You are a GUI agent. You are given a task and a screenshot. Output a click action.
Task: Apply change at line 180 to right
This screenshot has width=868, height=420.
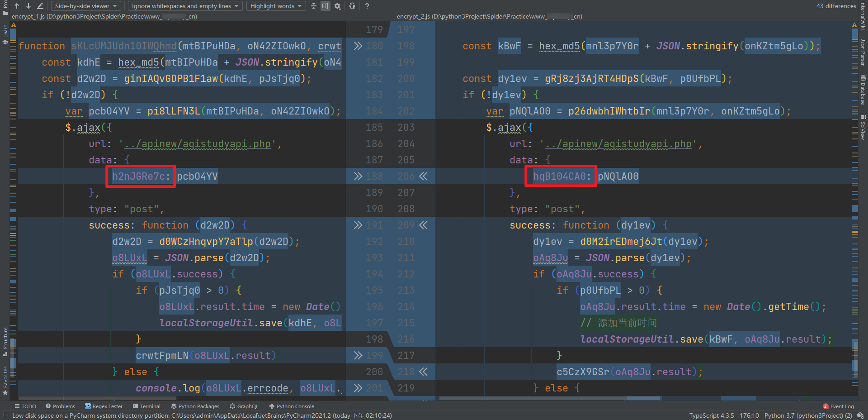coord(358,46)
